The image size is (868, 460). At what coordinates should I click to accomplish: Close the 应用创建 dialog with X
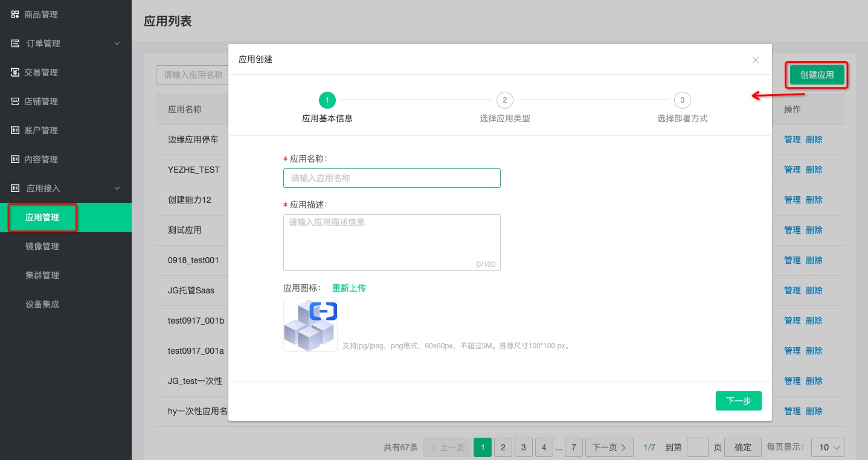pos(755,60)
